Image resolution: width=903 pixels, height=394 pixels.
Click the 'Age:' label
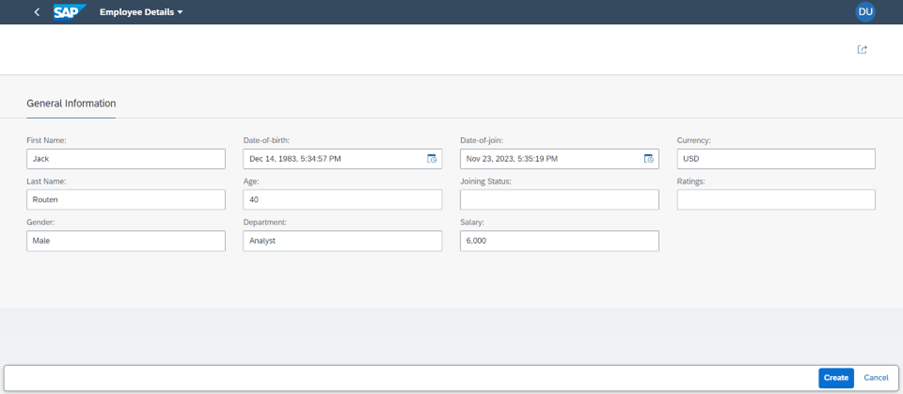click(x=251, y=181)
